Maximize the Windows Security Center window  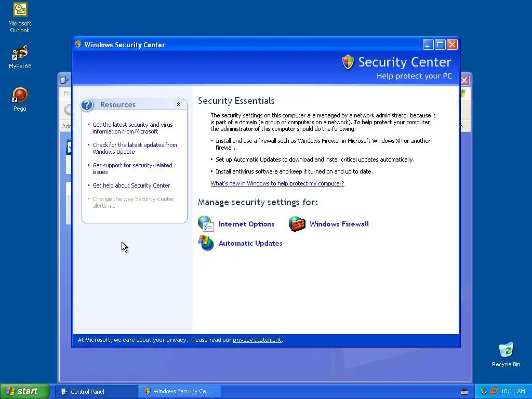pyautogui.click(x=440, y=45)
